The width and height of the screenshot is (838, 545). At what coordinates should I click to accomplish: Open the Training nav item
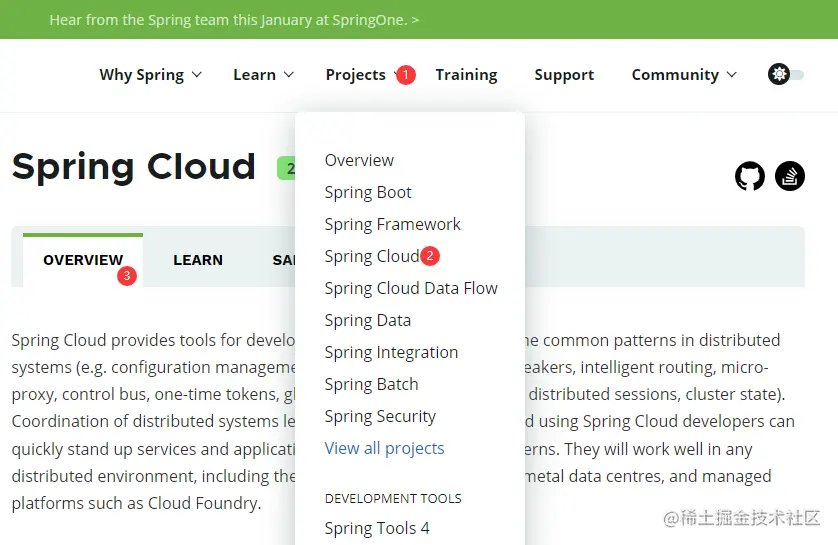pyautogui.click(x=466, y=75)
